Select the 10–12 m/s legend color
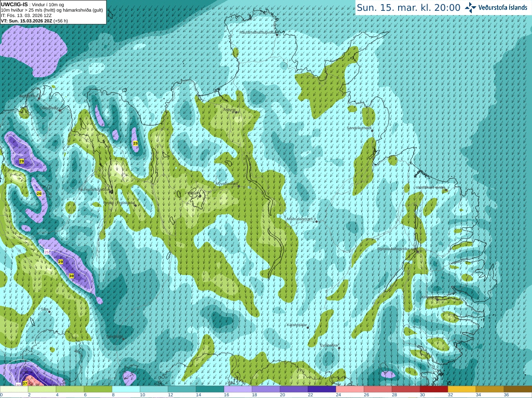 click(x=154, y=389)
